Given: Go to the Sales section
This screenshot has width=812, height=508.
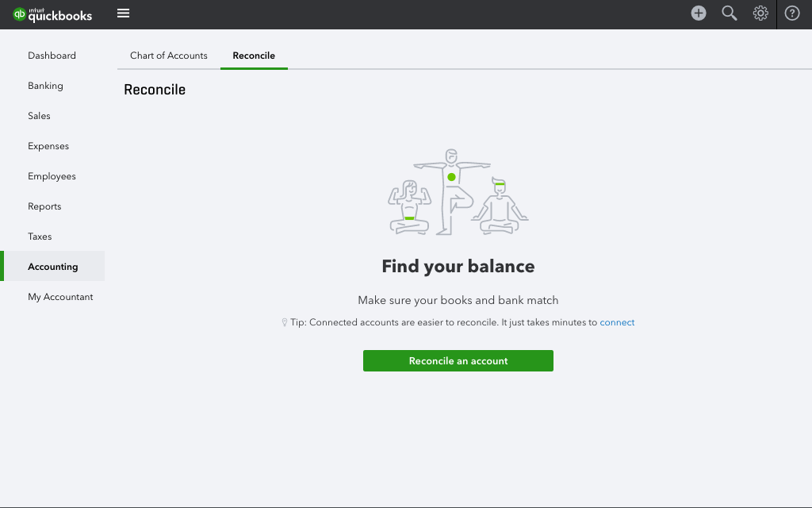Looking at the screenshot, I should (x=39, y=116).
